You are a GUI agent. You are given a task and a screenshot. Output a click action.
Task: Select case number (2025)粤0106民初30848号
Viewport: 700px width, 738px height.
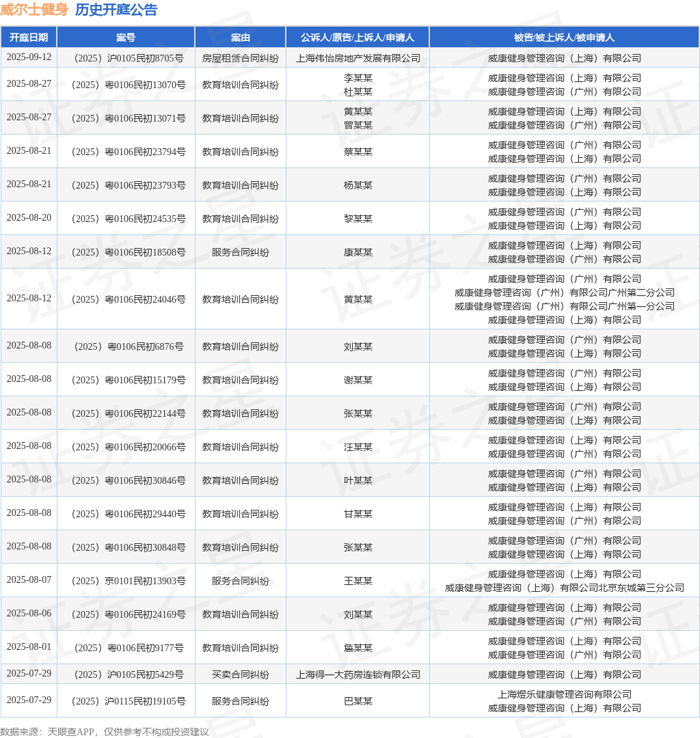(x=129, y=547)
